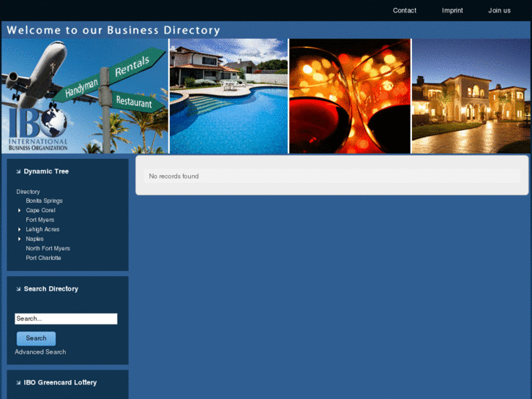
Task: Click the arrow icon beside Search Directory
Action: [x=18, y=289]
